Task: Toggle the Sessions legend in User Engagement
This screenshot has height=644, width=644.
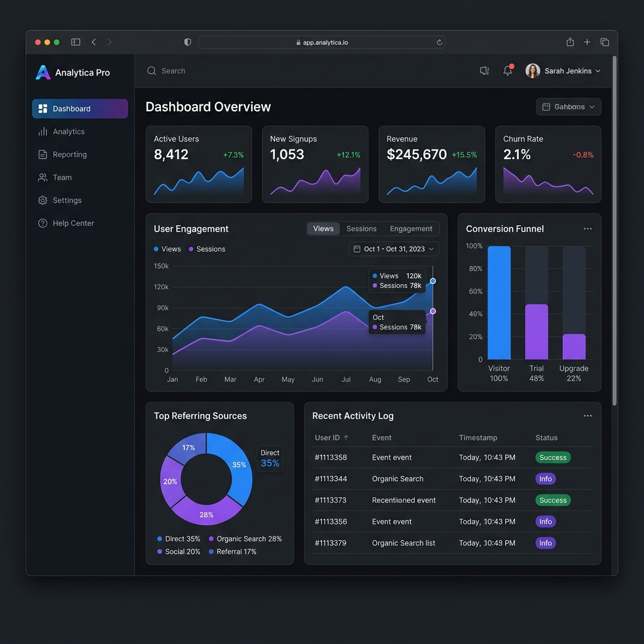Action: [206, 248]
